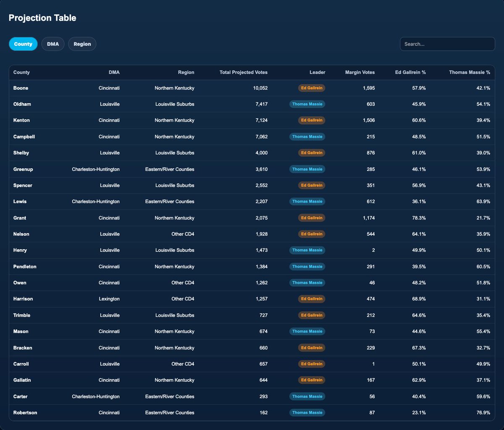Click Ed Gallrein badge in Grant row
This screenshot has width=504, height=430.
(312, 218)
